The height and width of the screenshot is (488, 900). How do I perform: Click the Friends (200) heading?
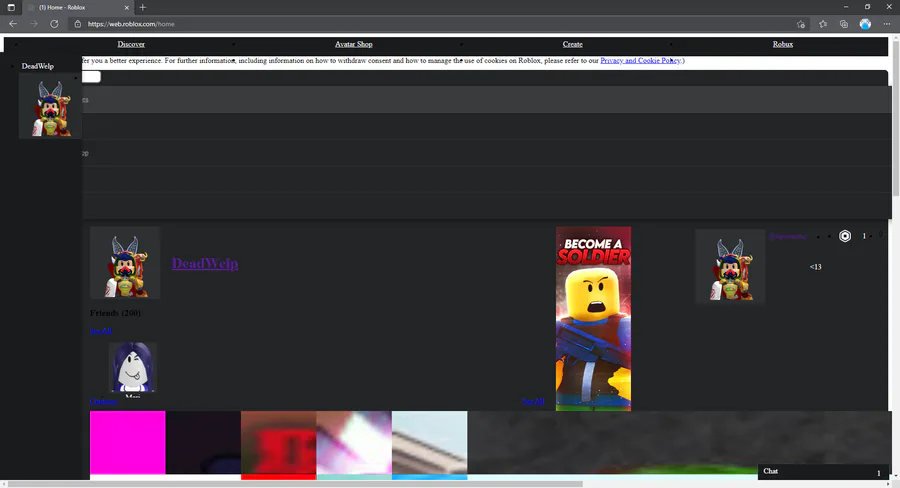click(x=115, y=313)
